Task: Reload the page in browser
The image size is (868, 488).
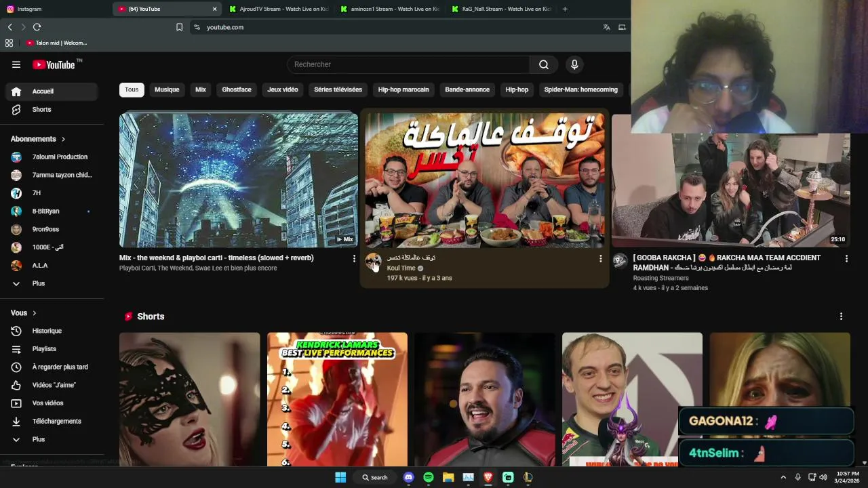Action: [37, 27]
